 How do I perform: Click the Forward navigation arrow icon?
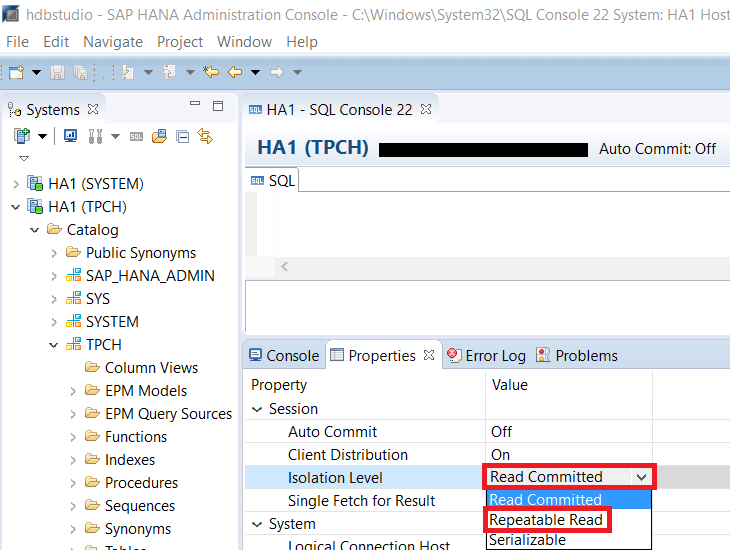click(277, 72)
